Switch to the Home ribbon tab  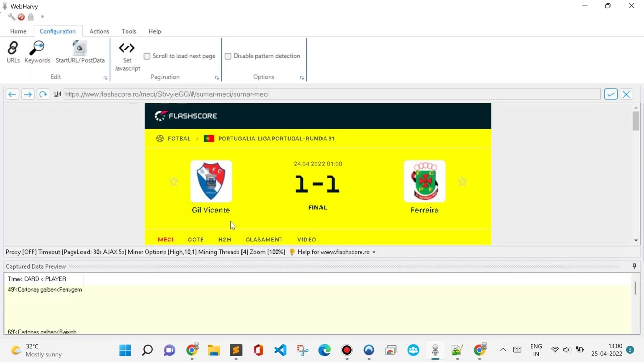[x=18, y=31]
